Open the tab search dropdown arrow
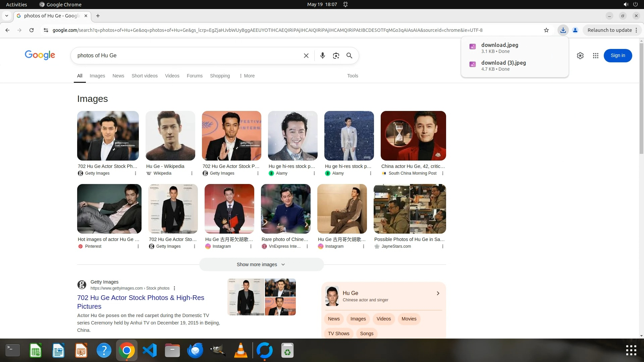The width and height of the screenshot is (644, 362). pos(6,16)
